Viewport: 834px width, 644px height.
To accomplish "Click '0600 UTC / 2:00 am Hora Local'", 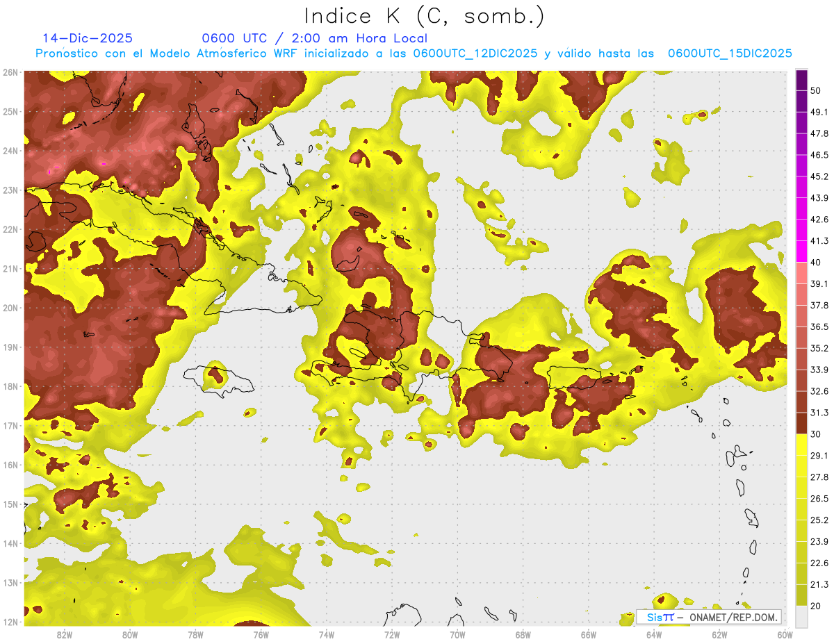I will click(314, 38).
